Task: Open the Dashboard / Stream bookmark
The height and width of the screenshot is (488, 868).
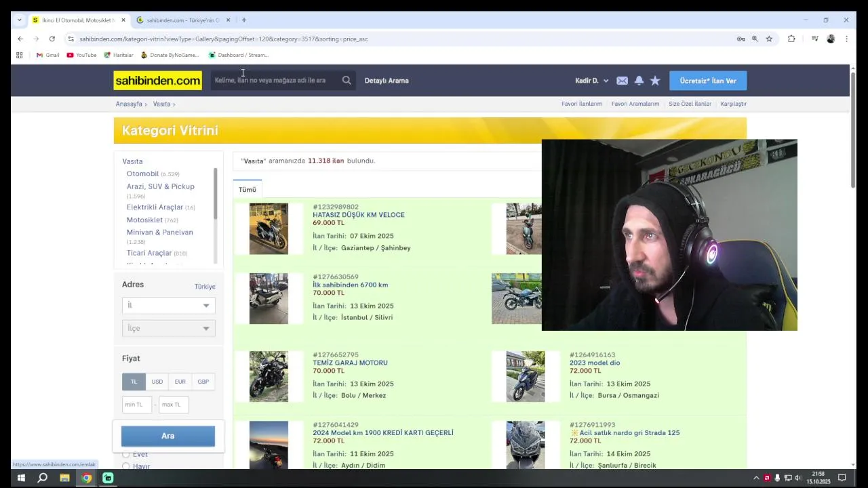Action: pyautogui.click(x=239, y=55)
